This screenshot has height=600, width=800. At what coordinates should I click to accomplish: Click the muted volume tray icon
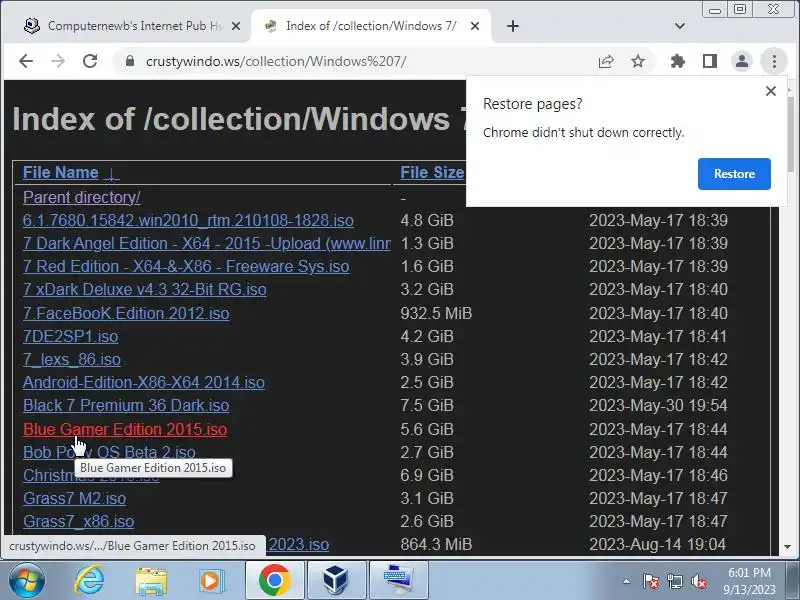click(x=698, y=581)
